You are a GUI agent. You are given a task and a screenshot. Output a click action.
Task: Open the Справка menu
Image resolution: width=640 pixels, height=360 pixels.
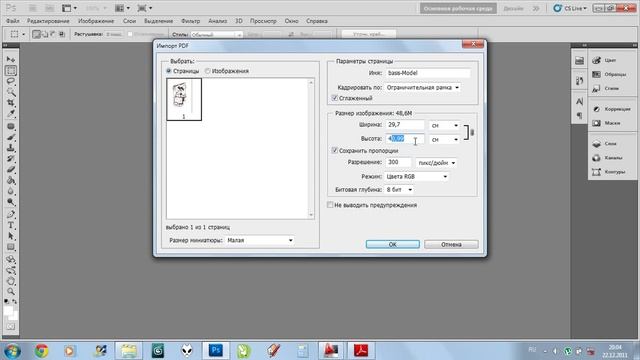[317, 21]
